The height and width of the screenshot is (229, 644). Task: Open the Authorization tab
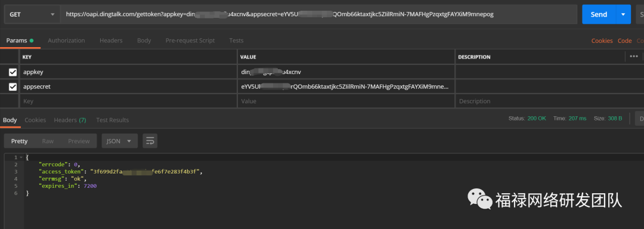pyautogui.click(x=66, y=41)
